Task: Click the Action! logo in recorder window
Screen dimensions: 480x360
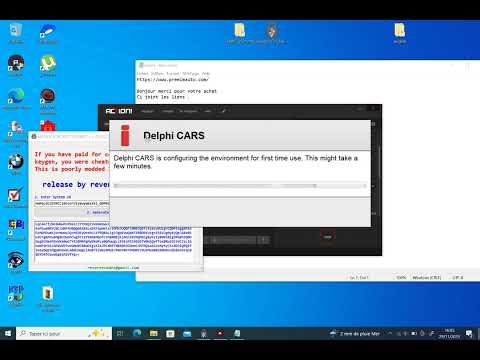Action: coord(119,111)
